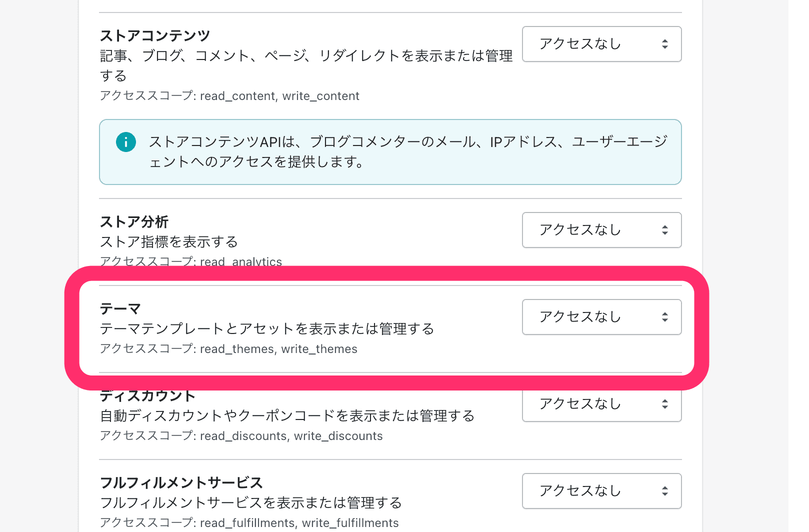Open the ディスカウント access dropdown
The image size is (809, 532).
click(x=601, y=405)
